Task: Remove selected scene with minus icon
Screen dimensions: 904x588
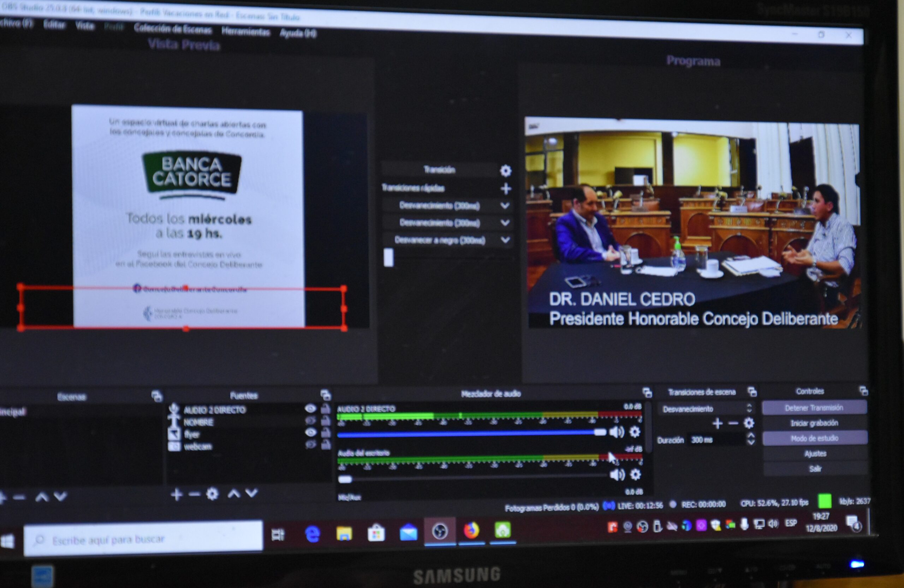Action: pyautogui.click(x=19, y=497)
